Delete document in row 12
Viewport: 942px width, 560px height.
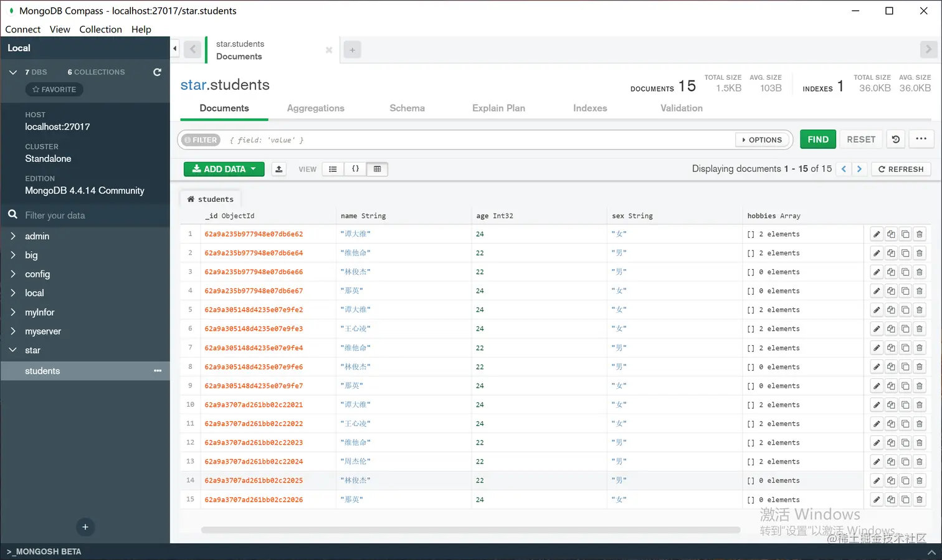920,443
